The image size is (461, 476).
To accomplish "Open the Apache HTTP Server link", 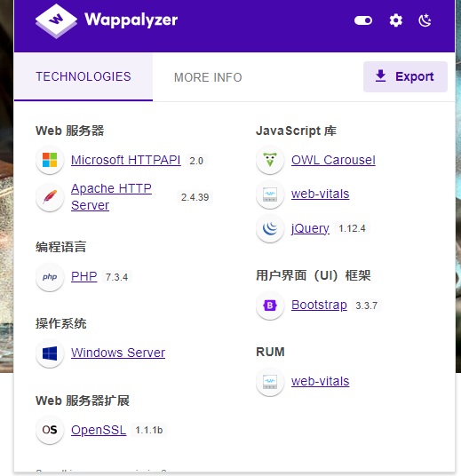I will [111, 197].
